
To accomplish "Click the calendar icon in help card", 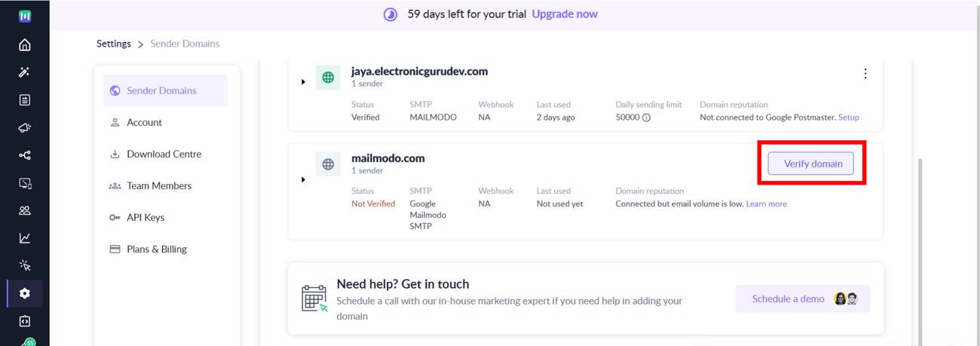I will pos(314,299).
